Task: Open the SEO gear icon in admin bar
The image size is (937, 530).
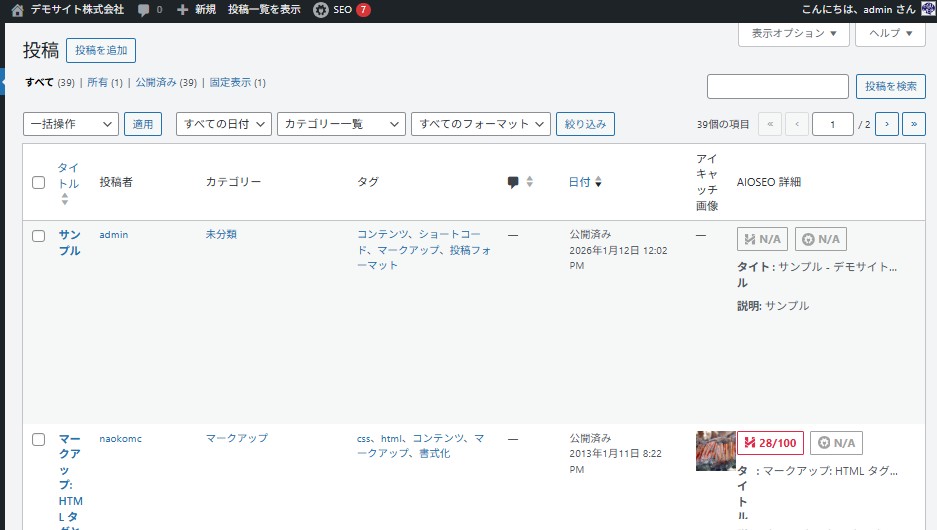Action: 320,10
